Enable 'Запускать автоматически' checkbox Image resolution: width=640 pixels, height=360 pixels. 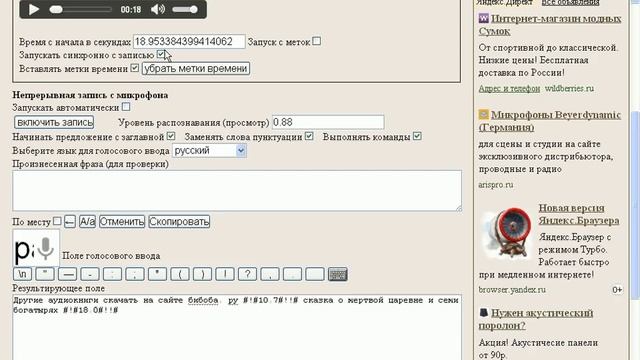coord(126,107)
